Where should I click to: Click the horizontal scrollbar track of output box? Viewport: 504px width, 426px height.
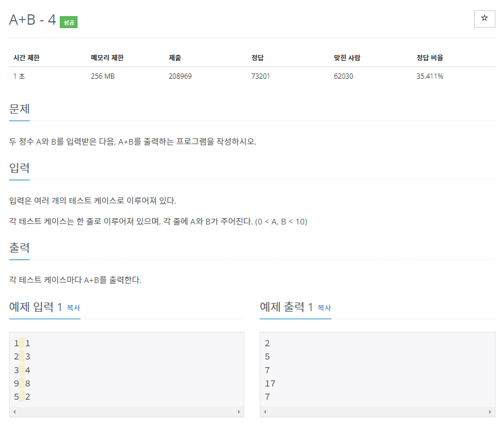tap(378, 412)
